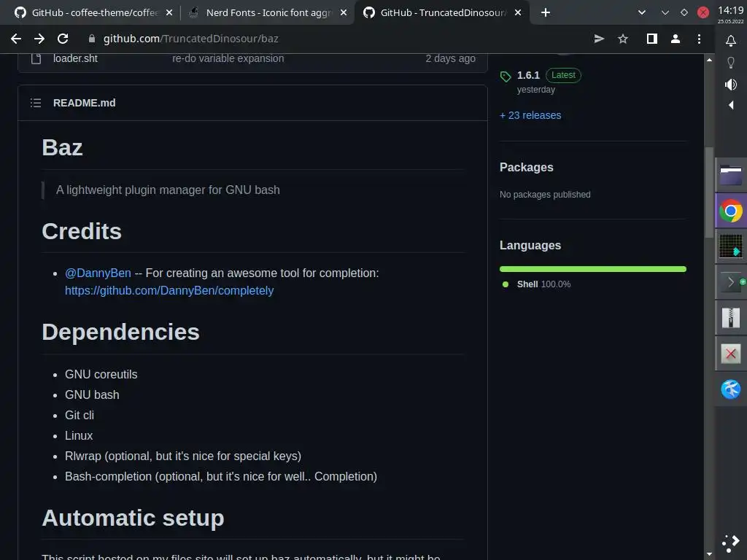Image resolution: width=747 pixels, height=560 pixels.
Task: Click the clock showing 14:19
Action: coord(730,10)
